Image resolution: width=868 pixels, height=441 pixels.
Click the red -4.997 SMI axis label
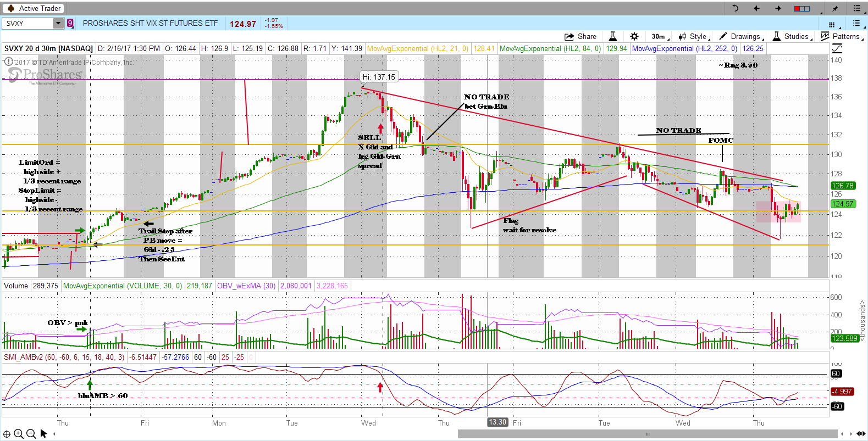click(x=842, y=392)
